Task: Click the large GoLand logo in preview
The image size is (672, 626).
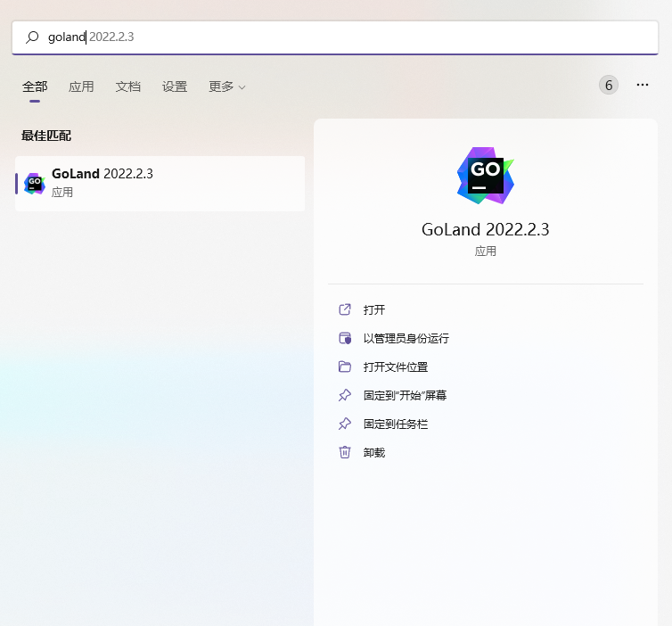Action: (486, 176)
